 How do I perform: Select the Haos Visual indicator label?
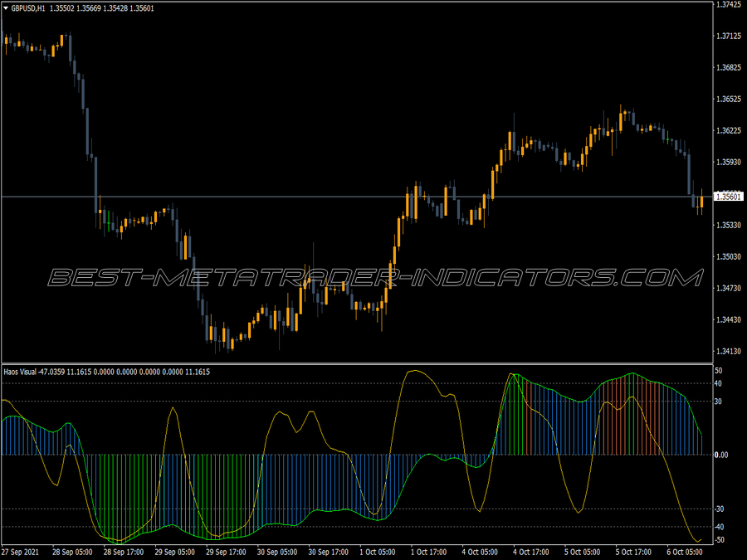20,372
